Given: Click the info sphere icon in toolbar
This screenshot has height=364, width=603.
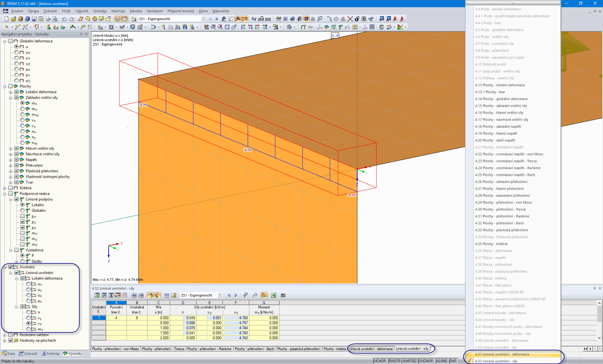Looking at the screenshot, I should (357, 19).
